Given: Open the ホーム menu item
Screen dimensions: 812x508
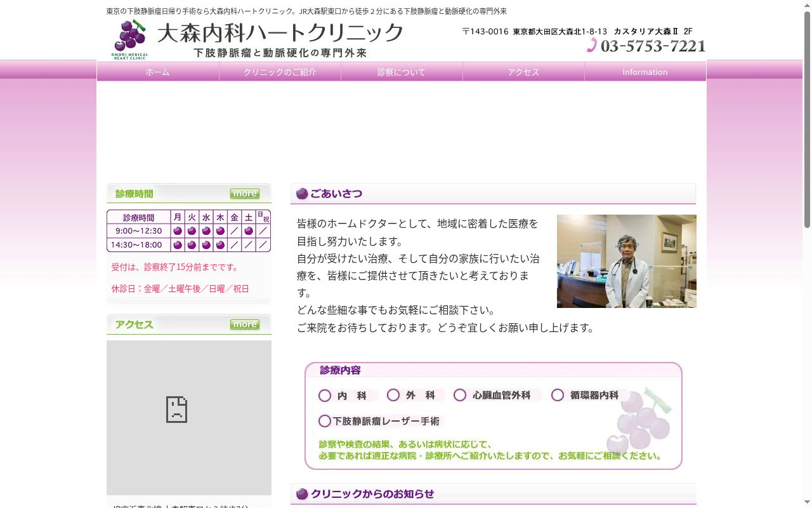Looking at the screenshot, I should [158, 72].
